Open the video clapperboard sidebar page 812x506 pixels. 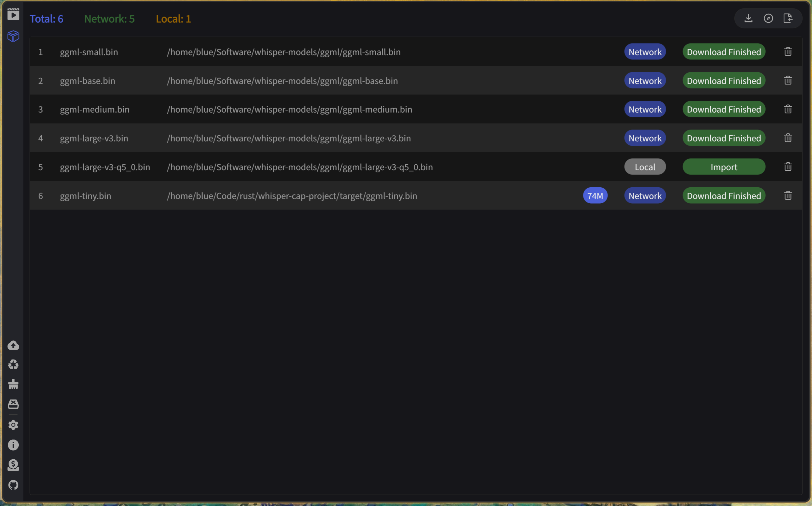13,14
